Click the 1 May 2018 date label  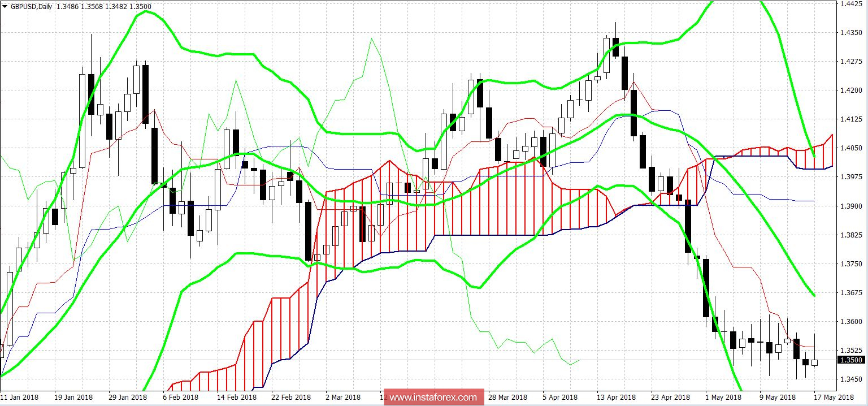point(723,398)
